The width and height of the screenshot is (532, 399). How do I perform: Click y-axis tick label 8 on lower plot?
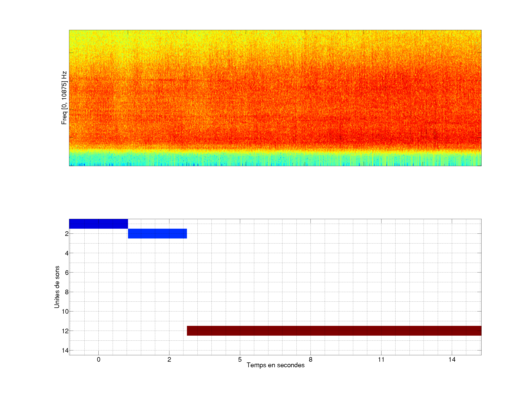pos(67,292)
